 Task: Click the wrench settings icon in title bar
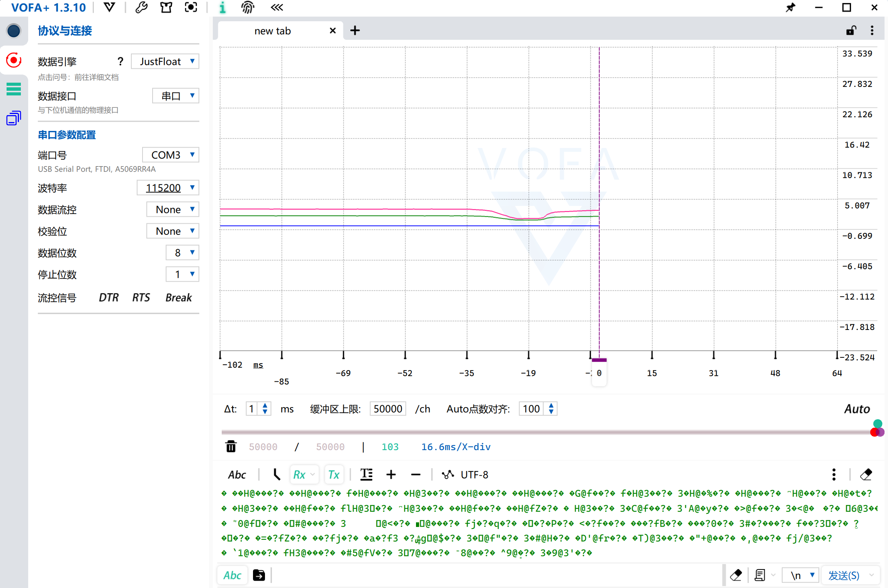(141, 7)
